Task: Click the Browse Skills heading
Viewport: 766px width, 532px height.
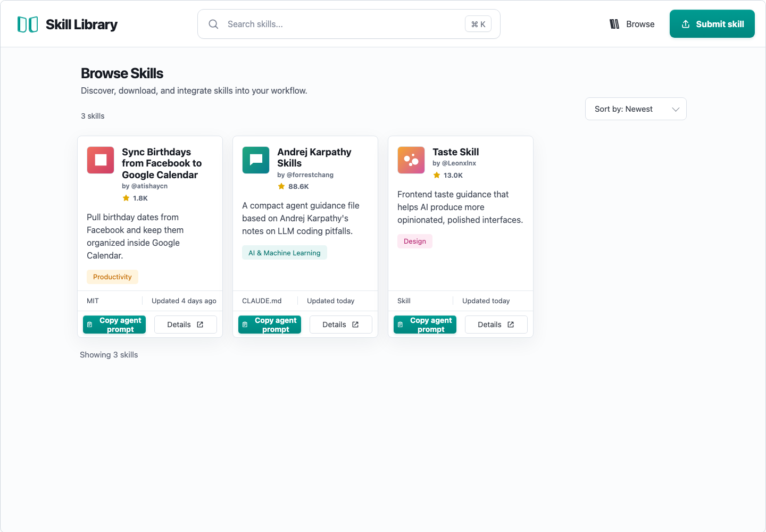Action: coord(122,73)
